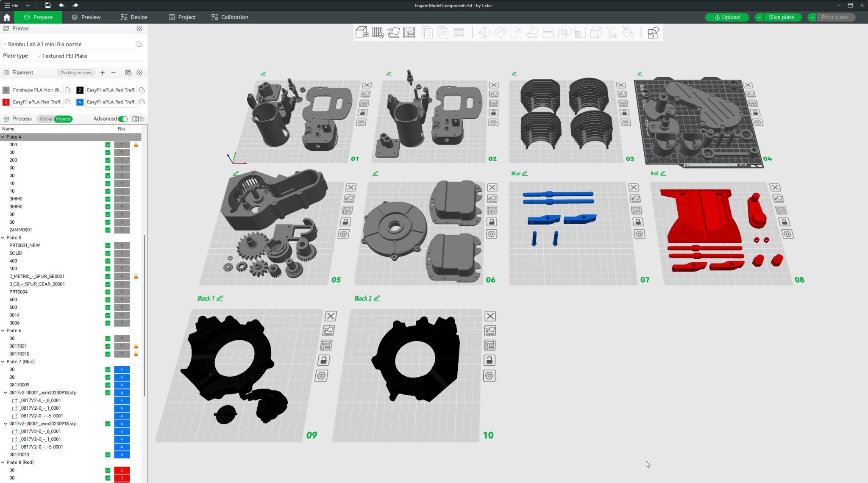Viewport: 868px width, 483px height.
Task: Uncheck the PRT0001_NEW object checkbox
Action: 108,246
